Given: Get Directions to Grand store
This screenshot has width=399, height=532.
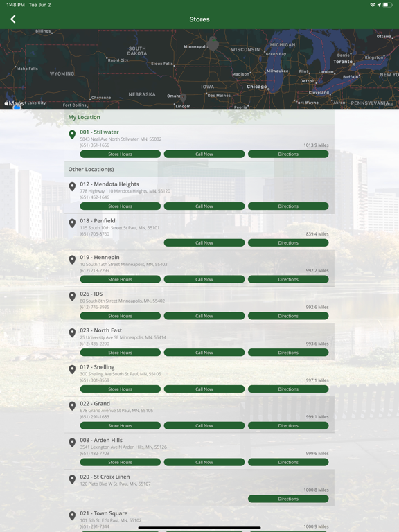Looking at the screenshot, I should 288,426.
